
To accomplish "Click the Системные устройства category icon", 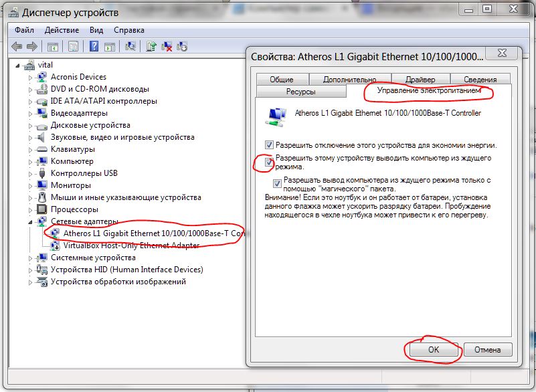I will [x=41, y=258].
